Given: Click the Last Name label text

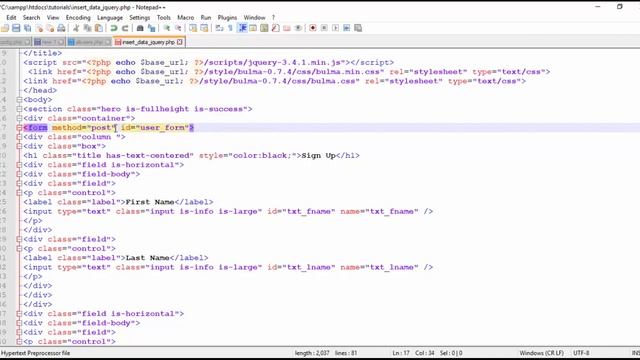Looking at the screenshot, I should click(x=147, y=258).
